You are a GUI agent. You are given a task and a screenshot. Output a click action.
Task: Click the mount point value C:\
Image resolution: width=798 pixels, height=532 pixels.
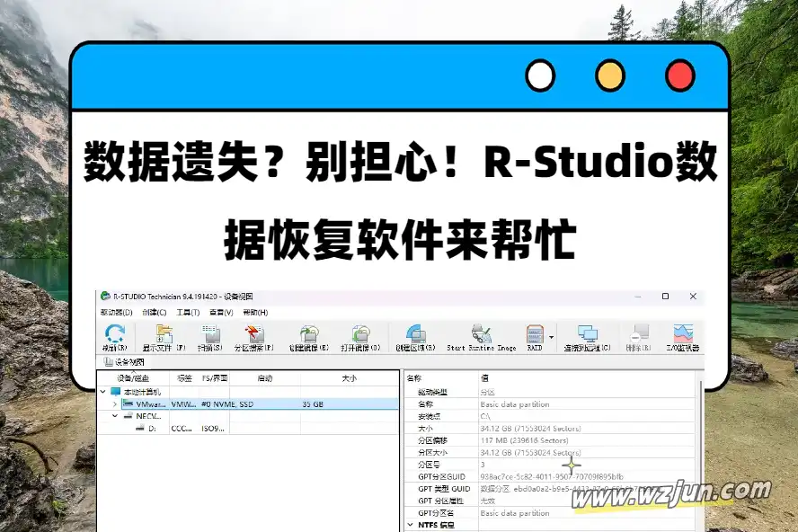click(x=485, y=416)
